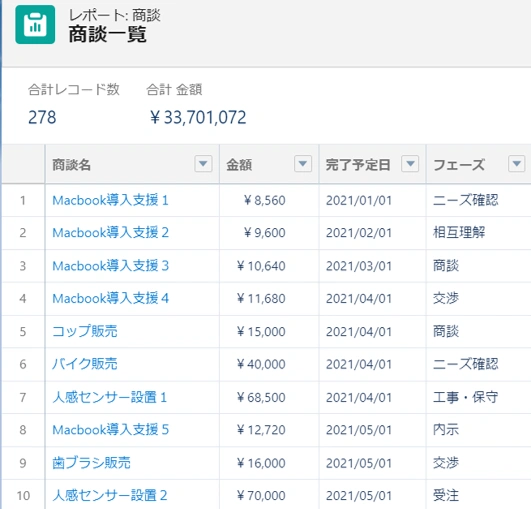The height and width of the screenshot is (509, 531).
Task: Click the 完了予定日 column header label
Action: [x=358, y=165]
